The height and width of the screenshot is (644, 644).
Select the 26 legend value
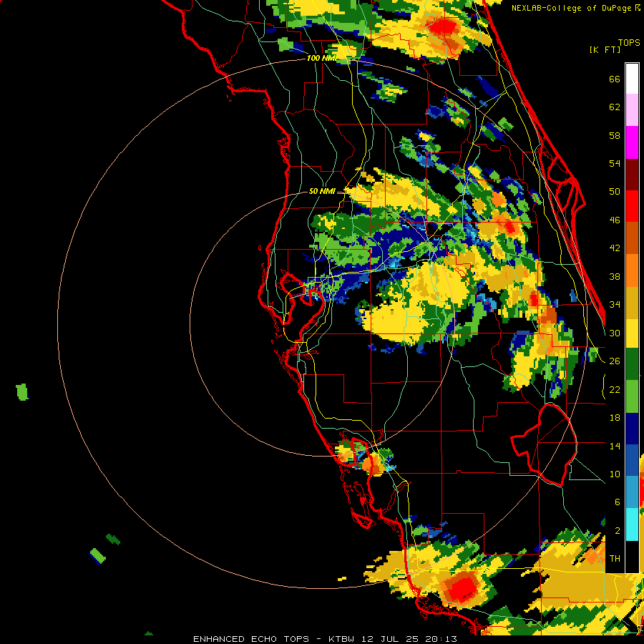tap(615, 361)
